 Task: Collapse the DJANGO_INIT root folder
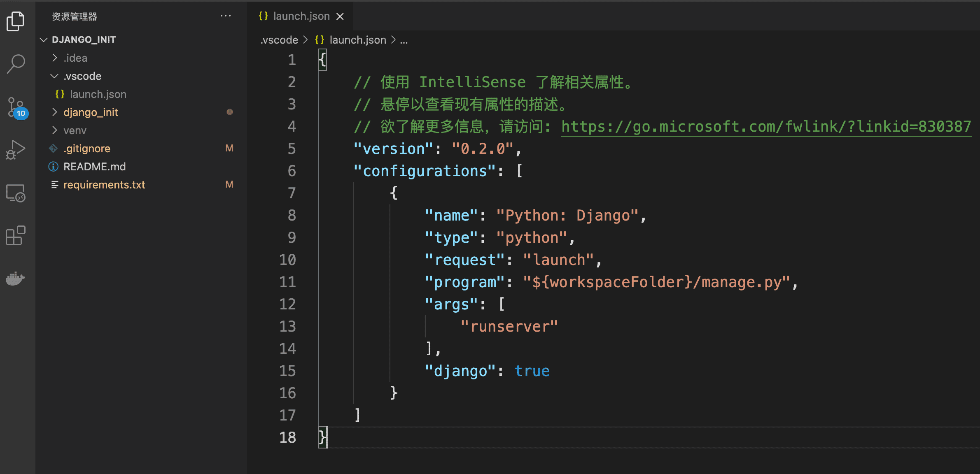pyautogui.click(x=44, y=39)
